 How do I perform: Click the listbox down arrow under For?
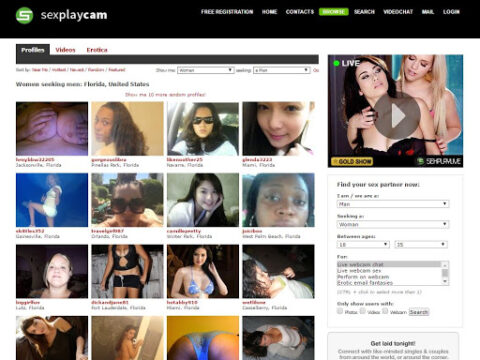(x=445, y=282)
